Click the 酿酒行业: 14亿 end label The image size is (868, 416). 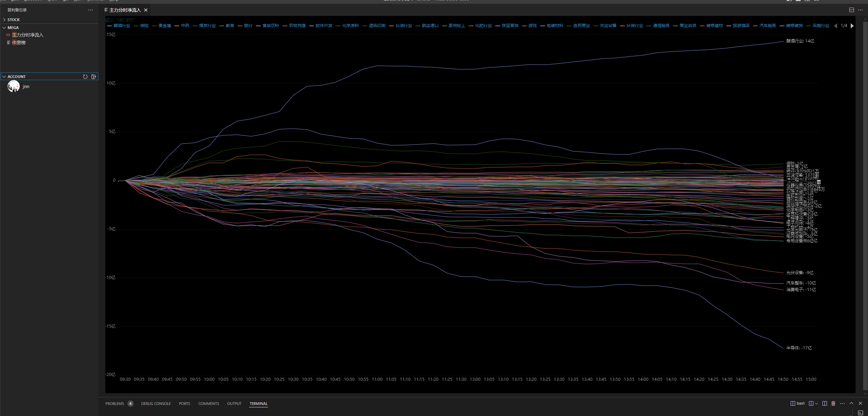(x=800, y=41)
